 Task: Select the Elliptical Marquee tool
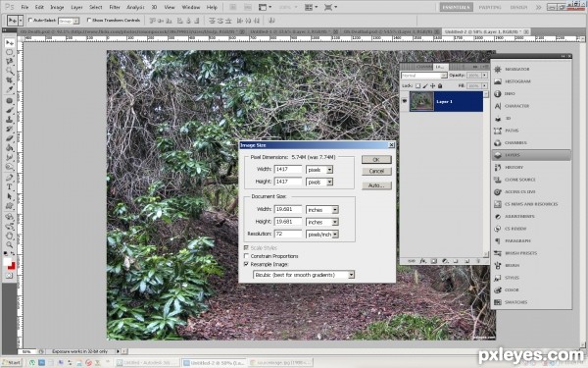click(10, 52)
